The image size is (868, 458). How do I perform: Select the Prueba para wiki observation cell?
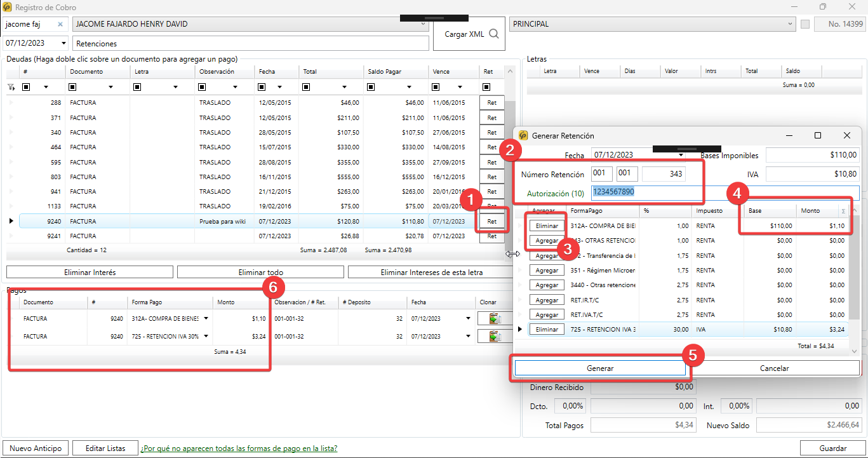point(225,221)
